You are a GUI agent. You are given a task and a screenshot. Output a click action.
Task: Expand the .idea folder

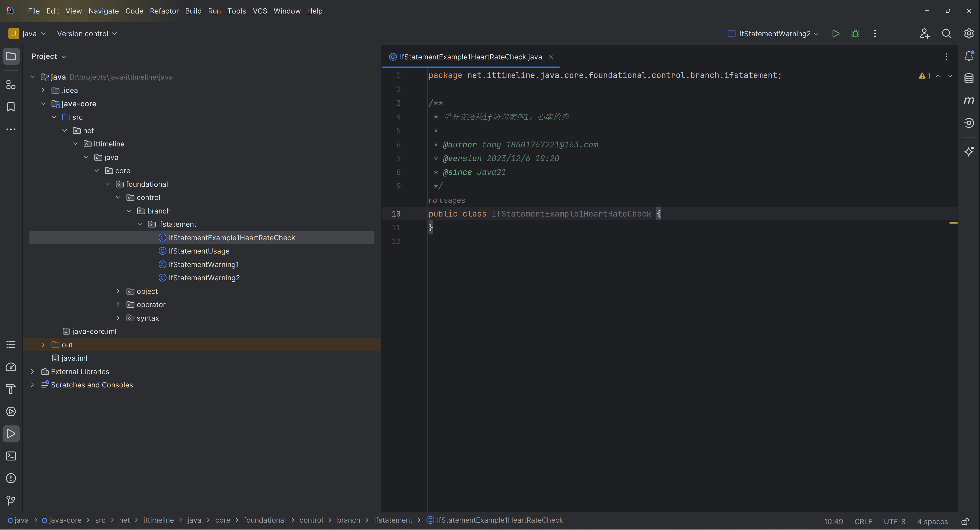pos(43,90)
